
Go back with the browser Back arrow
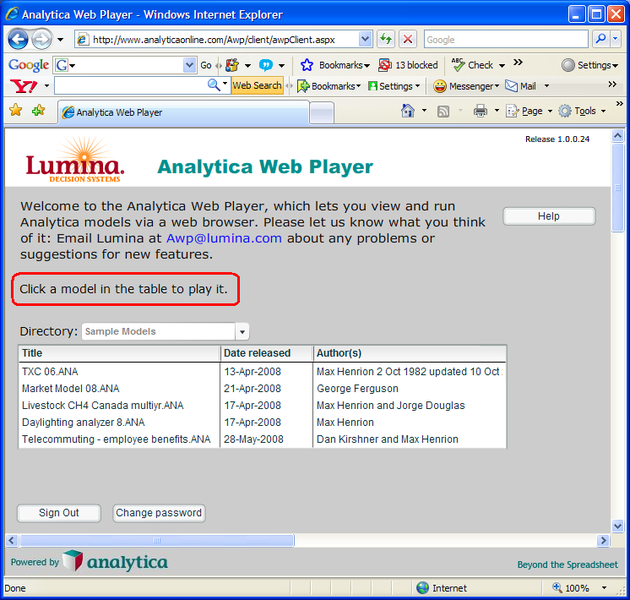18,39
